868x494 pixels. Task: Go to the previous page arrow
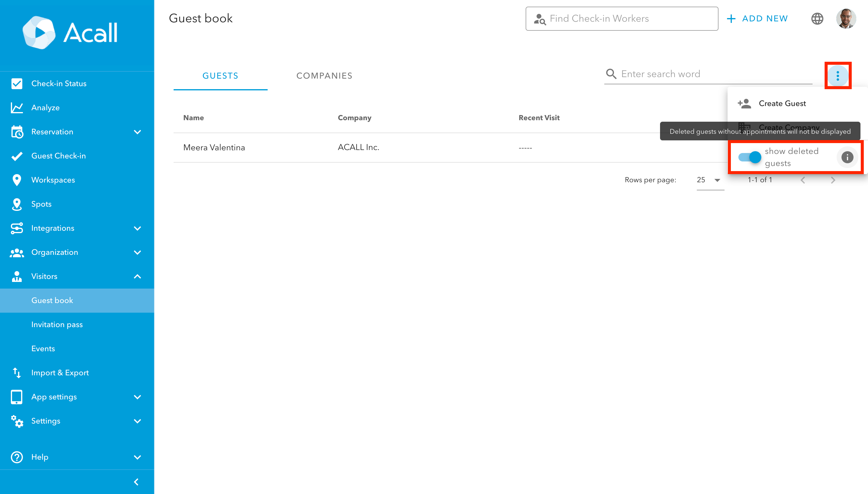click(803, 180)
